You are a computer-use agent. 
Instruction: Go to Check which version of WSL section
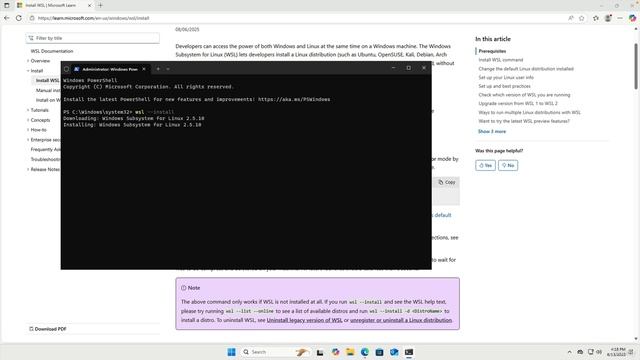coord(524,95)
